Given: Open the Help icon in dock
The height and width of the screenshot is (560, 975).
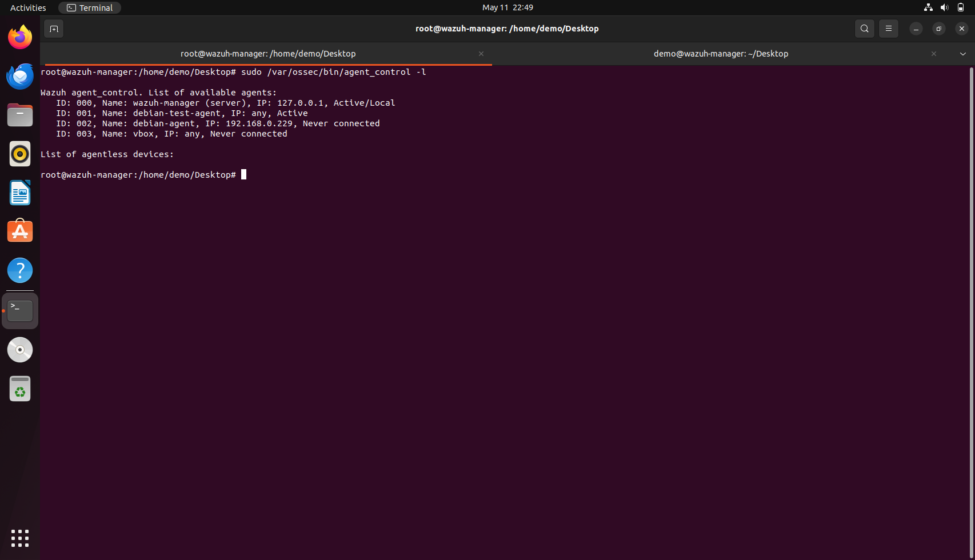Looking at the screenshot, I should (20, 270).
